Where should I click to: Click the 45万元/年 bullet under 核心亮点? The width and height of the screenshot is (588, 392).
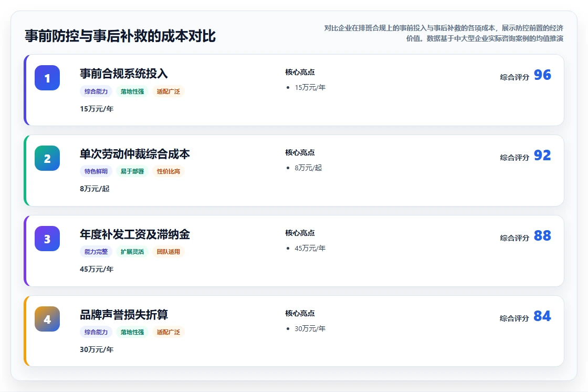[310, 248]
